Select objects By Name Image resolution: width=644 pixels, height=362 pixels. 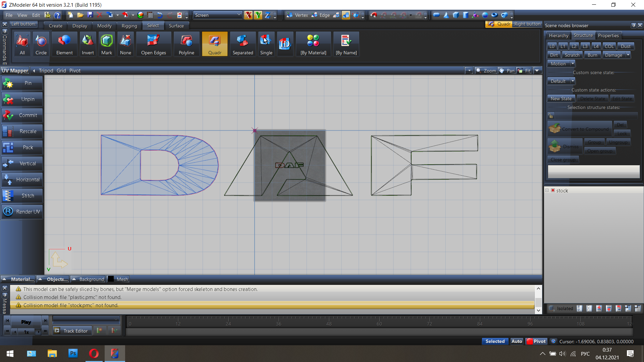(x=346, y=44)
